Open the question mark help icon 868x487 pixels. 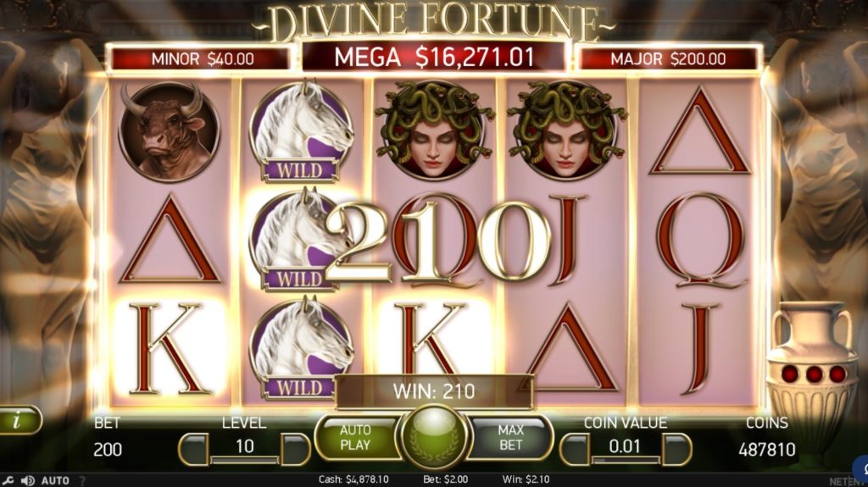pyautogui.click(x=82, y=480)
